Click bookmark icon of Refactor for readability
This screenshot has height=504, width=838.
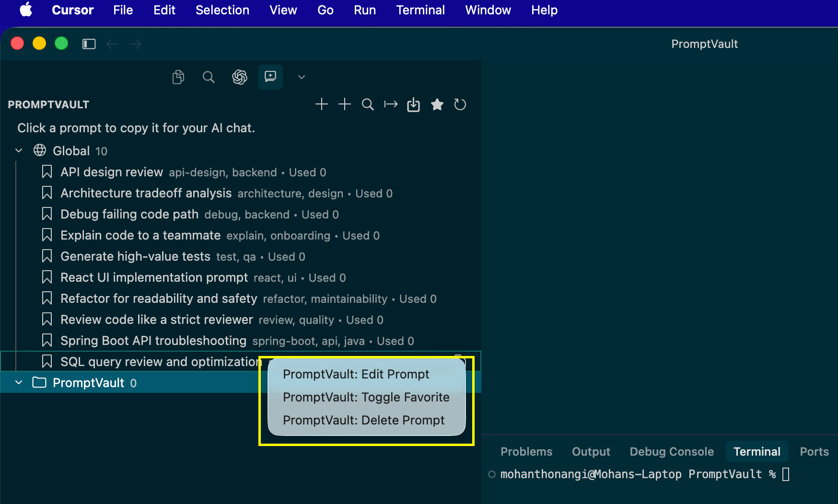tap(47, 298)
